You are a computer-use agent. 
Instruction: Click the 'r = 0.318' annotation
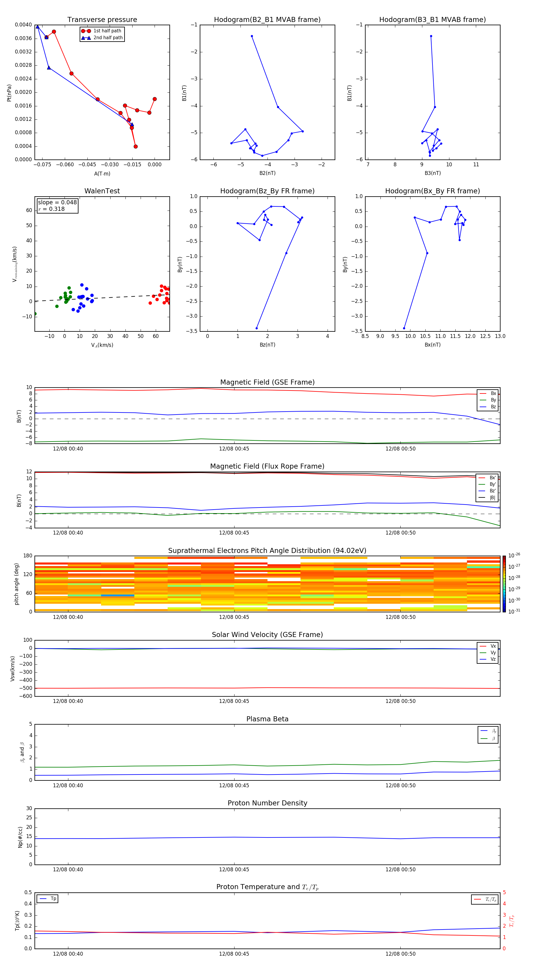[x=51, y=209]
